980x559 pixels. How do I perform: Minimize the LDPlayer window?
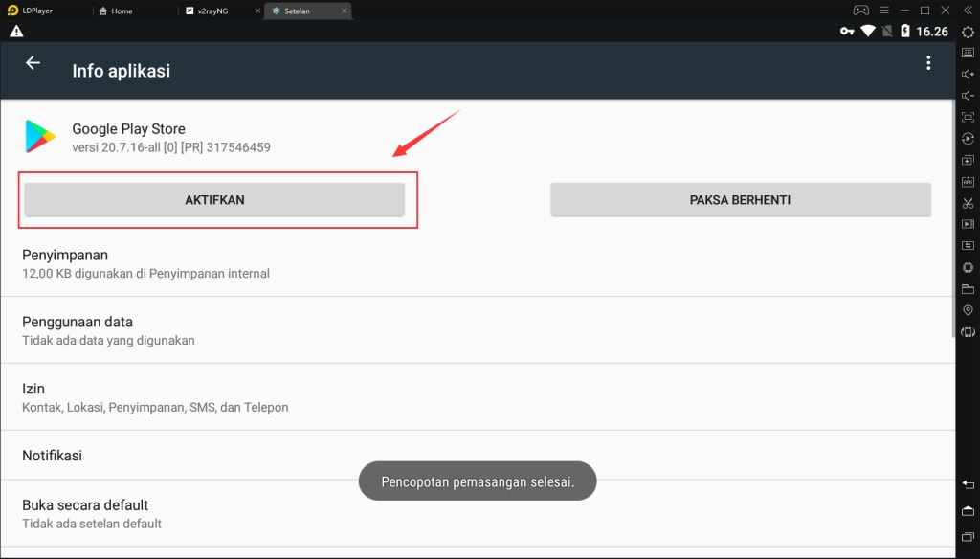904,10
